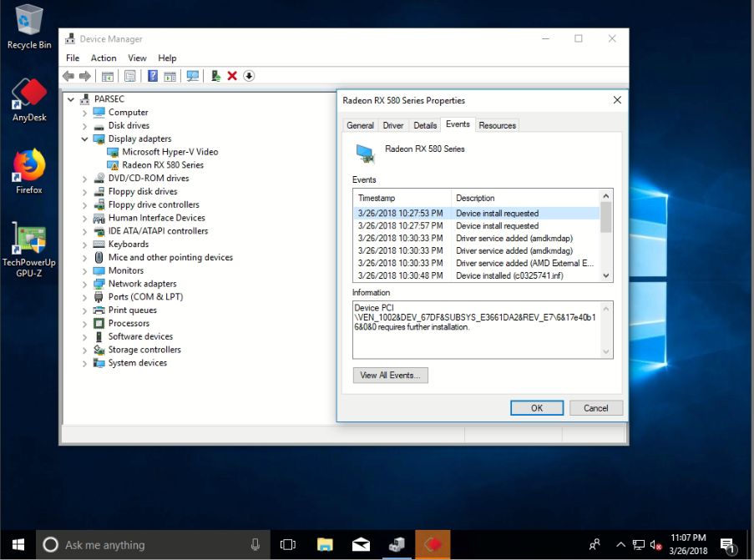Click the red X Uninstall device icon
754x560 pixels.
point(232,76)
